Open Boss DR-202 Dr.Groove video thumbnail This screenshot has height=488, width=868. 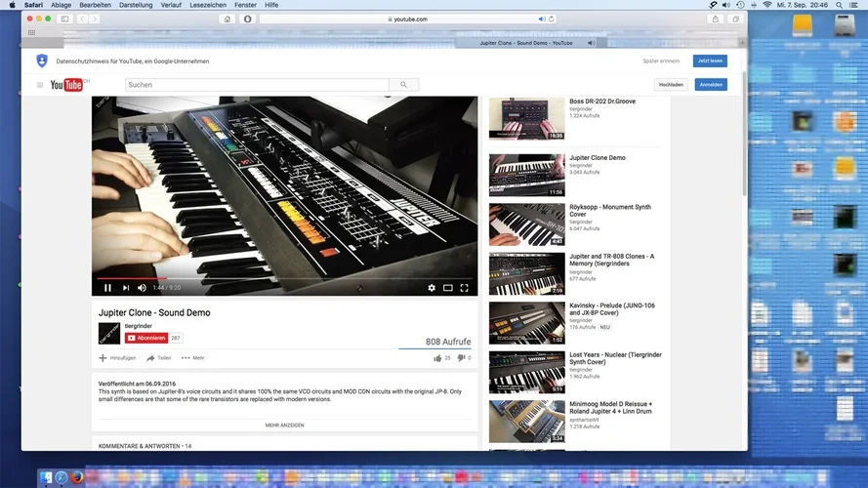[x=526, y=118]
